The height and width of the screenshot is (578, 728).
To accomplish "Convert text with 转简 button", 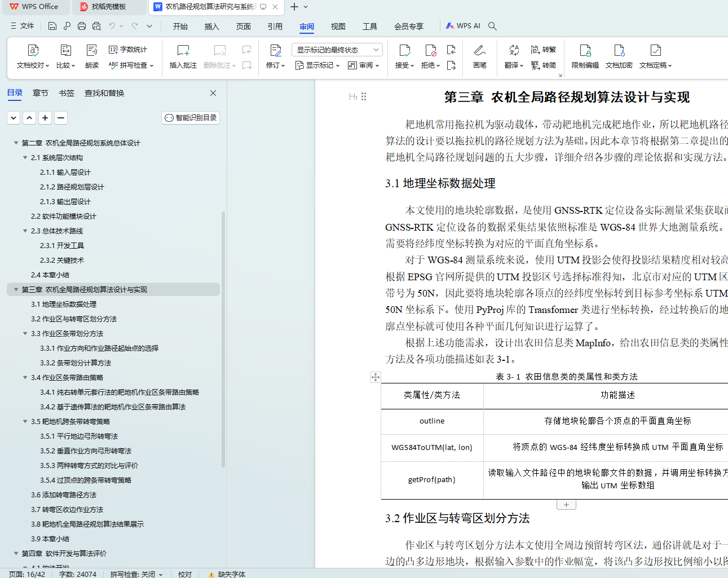I will point(544,65).
